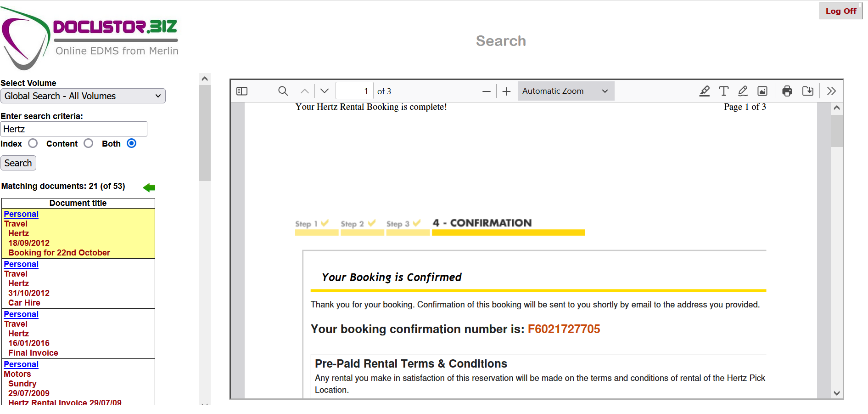Viewport: 868px width, 414px height.
Task: Zoom out with the minus button
Action: point(487,91)
